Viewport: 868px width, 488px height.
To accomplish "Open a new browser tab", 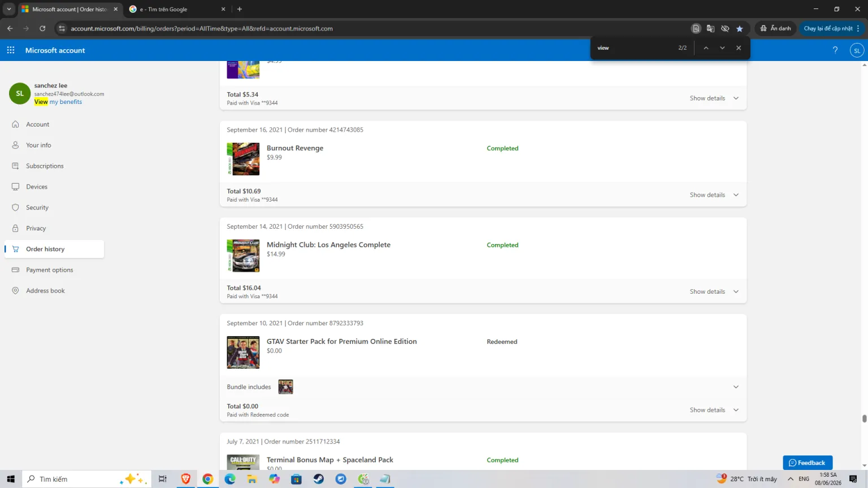I will tap(240, 9).
